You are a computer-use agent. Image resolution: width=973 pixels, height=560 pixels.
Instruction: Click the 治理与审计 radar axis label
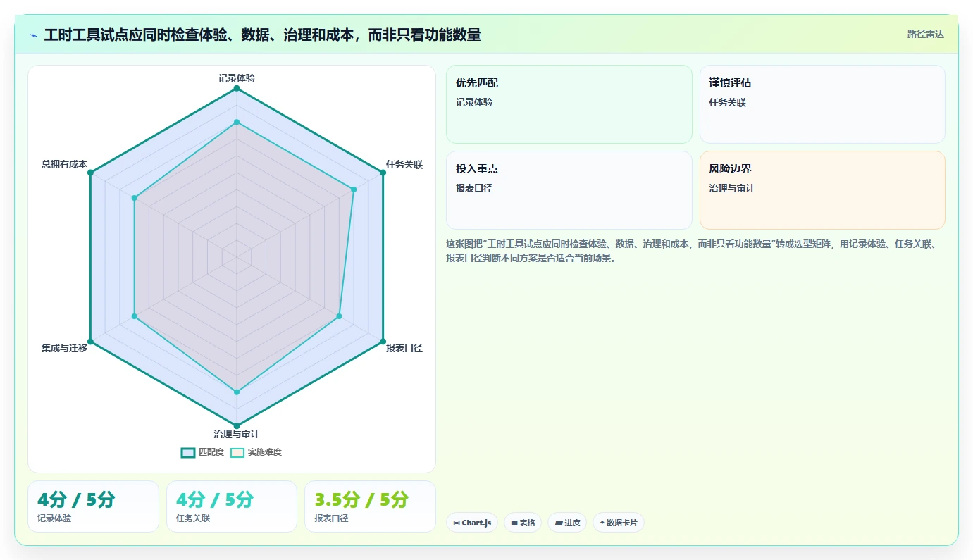pyautogui.click(x=237, y=434)
